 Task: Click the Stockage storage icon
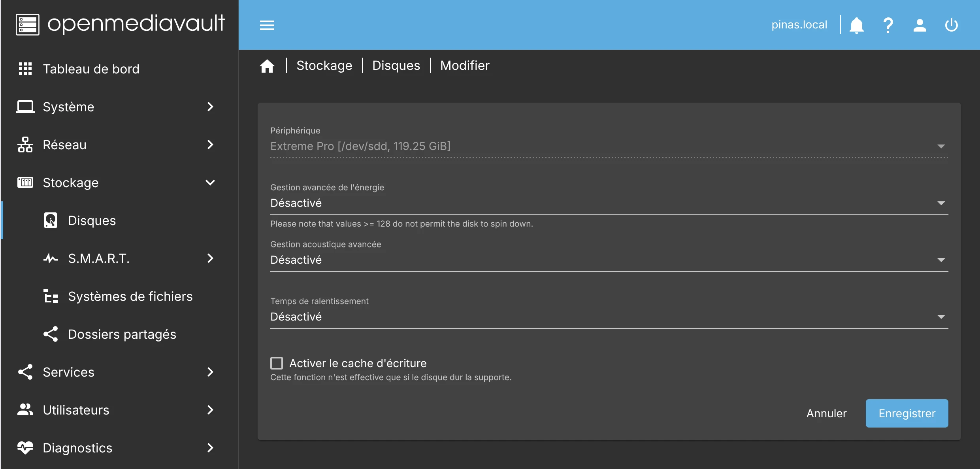pos(25,182)
